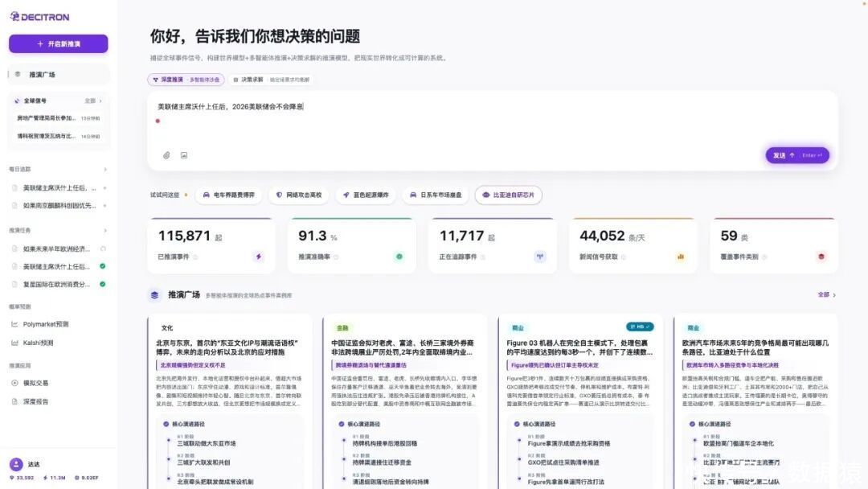The height and width of the screenshot is (489, 868).
Task: Expand the 每日追踪 section chevron
Action: [x=105, y=169]
